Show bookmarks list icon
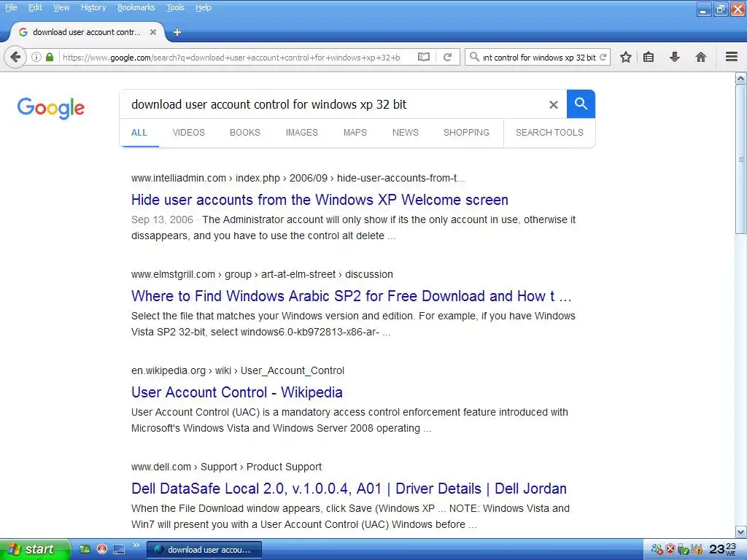The height and width of the screenshot is (560, 747). click(x=649, y=57)
